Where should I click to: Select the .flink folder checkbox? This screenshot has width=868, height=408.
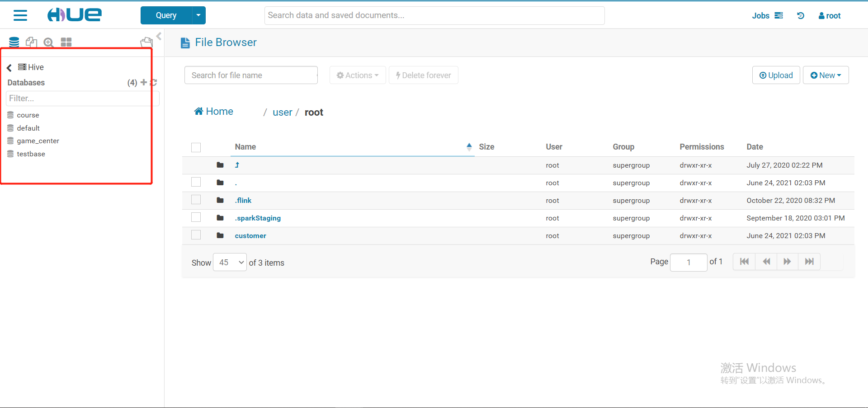[196, 200]
